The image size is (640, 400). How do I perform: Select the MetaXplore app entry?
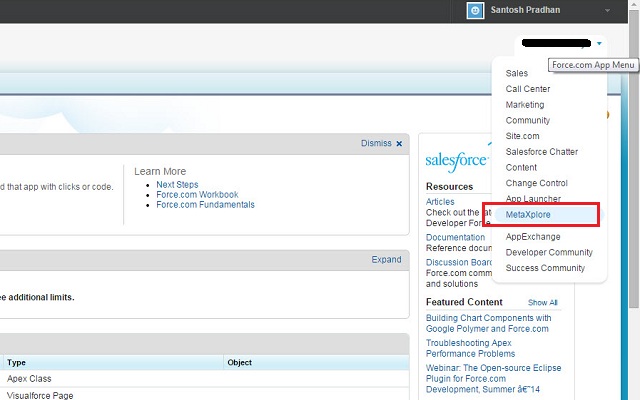528,215
